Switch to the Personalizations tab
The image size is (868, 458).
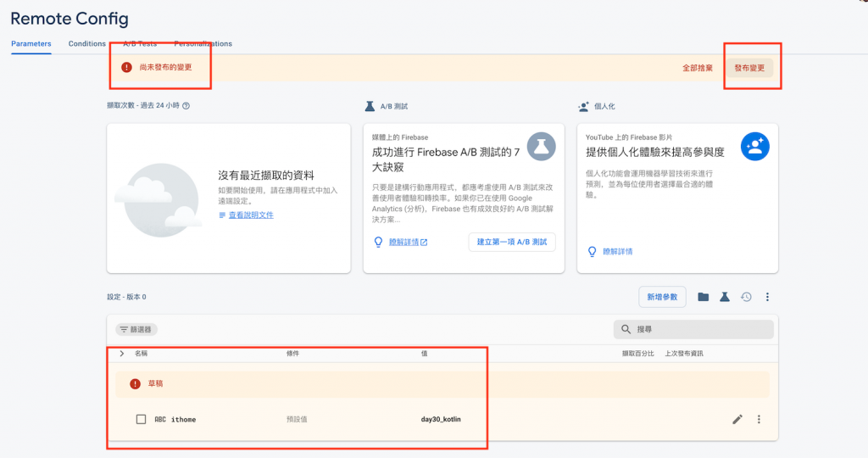coord(203,44)
